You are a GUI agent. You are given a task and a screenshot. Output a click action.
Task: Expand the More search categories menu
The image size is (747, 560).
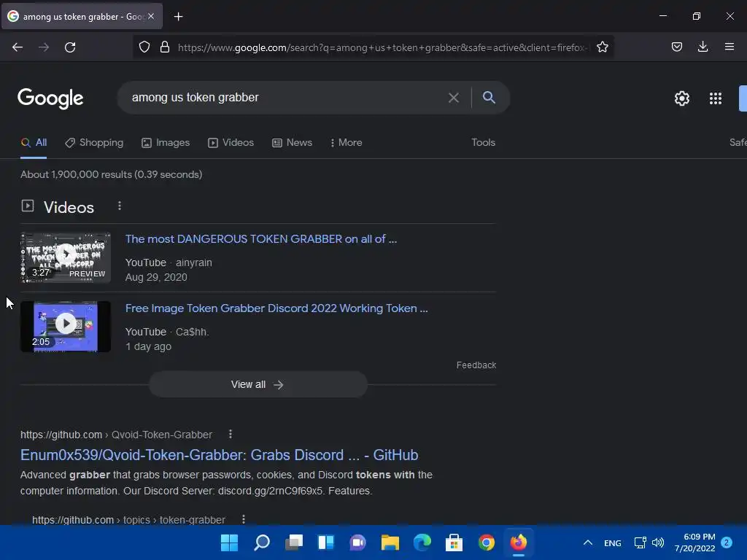347,142
